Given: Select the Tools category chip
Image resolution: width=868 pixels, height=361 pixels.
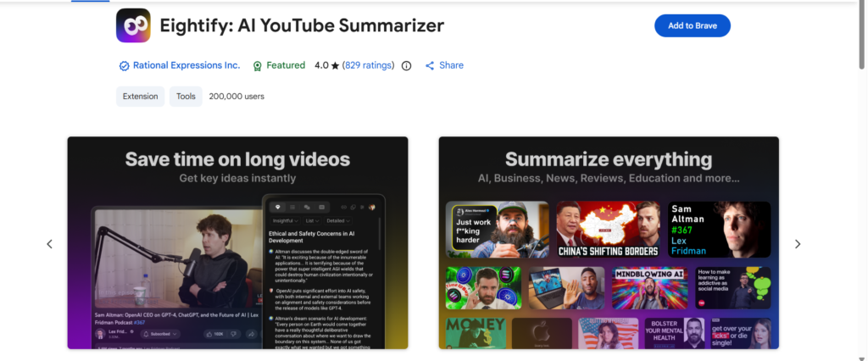Looking at the screenshot, I should (x=186, y=97).
